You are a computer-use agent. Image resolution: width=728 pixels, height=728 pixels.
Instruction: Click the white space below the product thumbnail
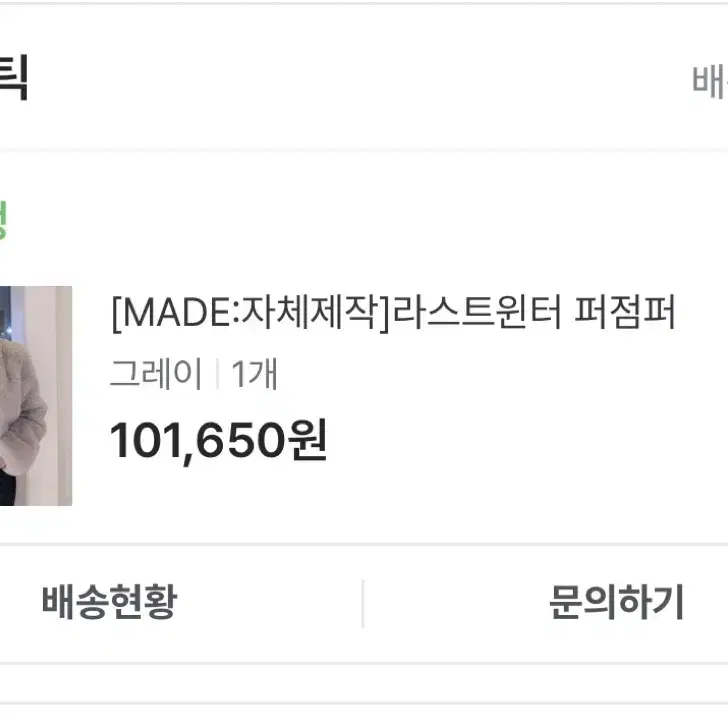pyautogui.click(x=36, y=524)
